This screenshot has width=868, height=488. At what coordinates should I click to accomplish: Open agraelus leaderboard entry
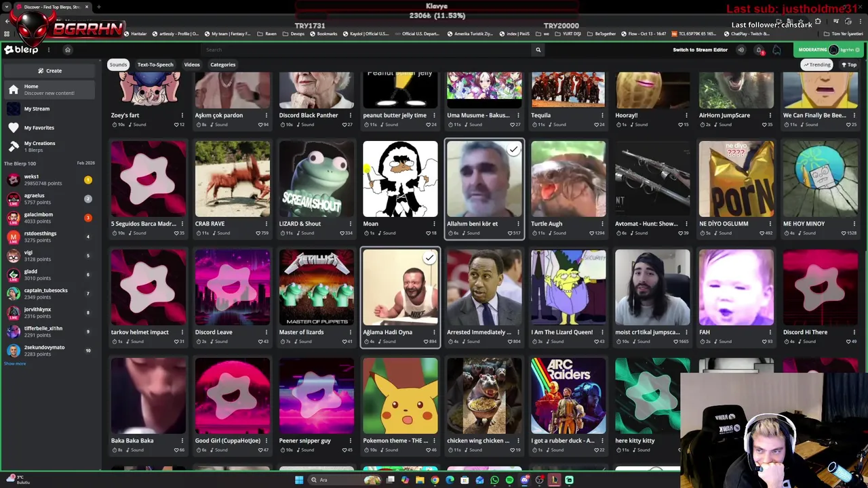pos(49,199)
